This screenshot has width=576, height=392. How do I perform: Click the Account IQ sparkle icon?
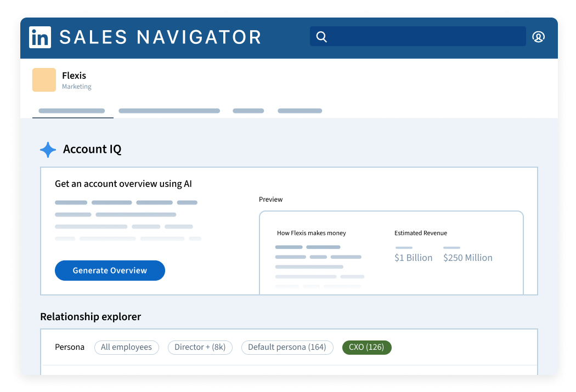48,149
